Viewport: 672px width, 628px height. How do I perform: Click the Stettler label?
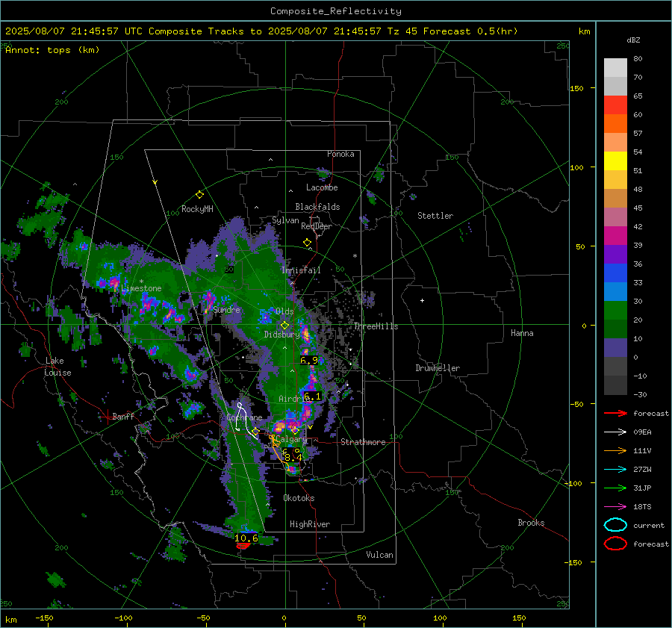click(435, 216)
